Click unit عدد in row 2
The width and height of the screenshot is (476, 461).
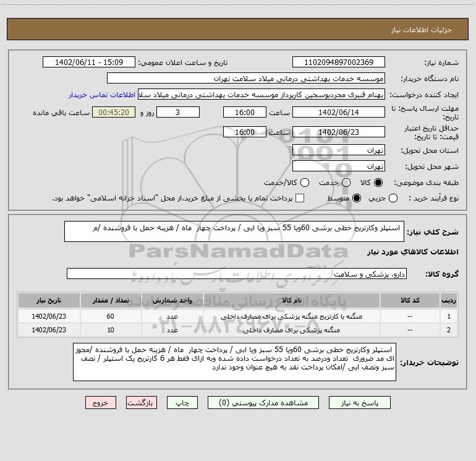pos(172,330)
